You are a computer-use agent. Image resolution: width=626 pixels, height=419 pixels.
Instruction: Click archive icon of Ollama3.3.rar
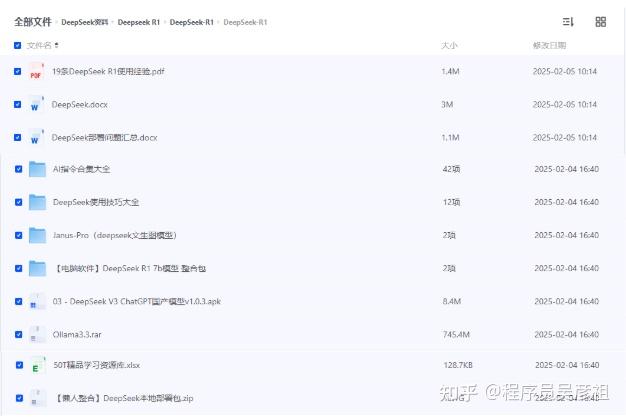[x=36, y=334]
